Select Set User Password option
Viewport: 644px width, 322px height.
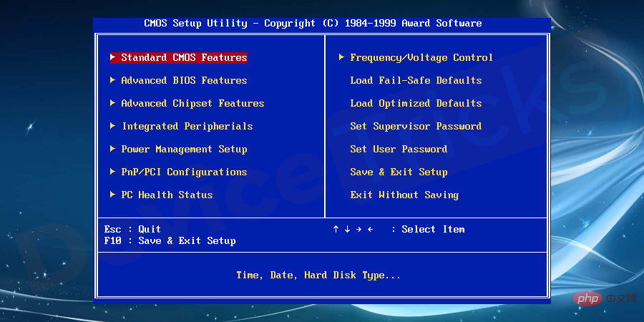click(x=399, y=149)
